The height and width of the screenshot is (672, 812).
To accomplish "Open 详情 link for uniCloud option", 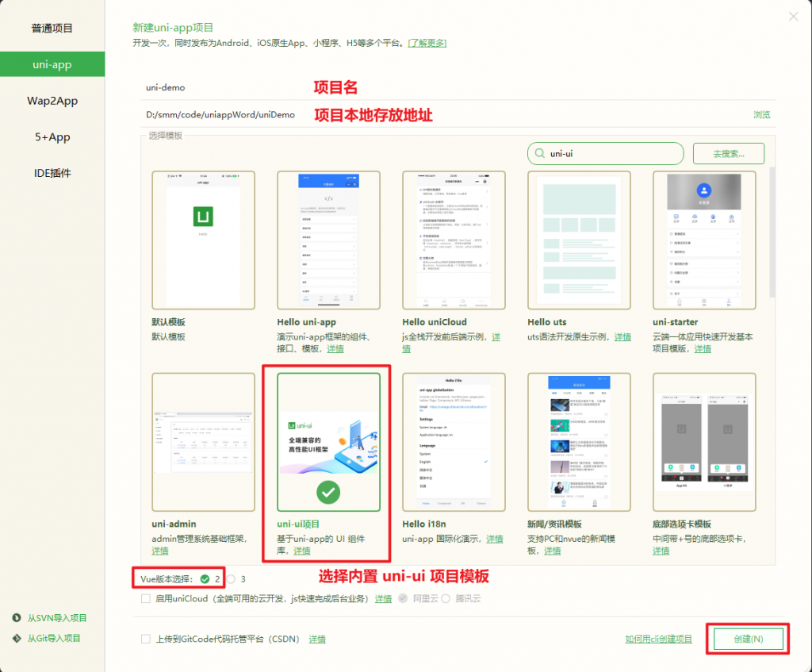I will tap(383, 599).
